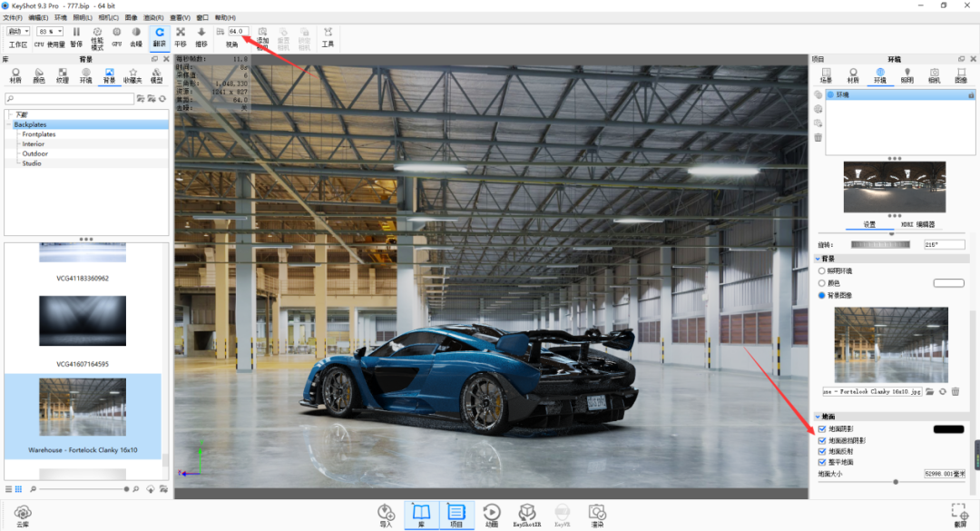
Task: Load background image via folder icon
Action: tap(930, 391)
